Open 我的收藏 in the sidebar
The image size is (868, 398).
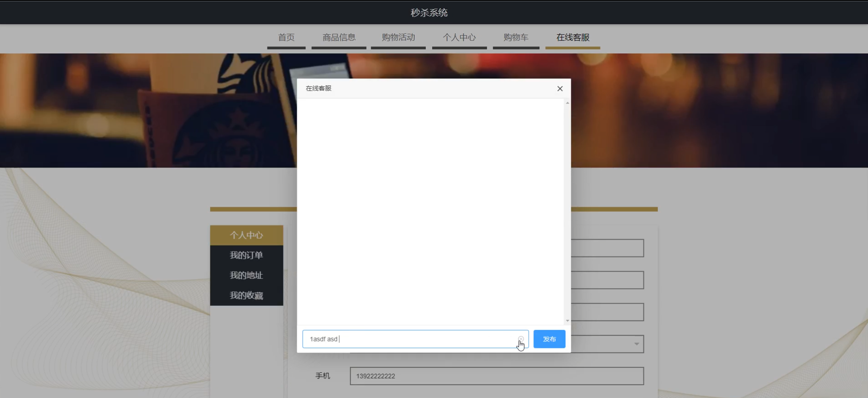[246, 295]
